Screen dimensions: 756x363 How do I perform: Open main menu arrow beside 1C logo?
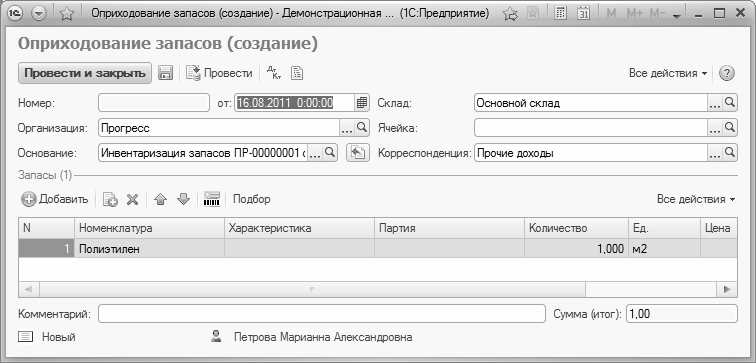(38, 14)
